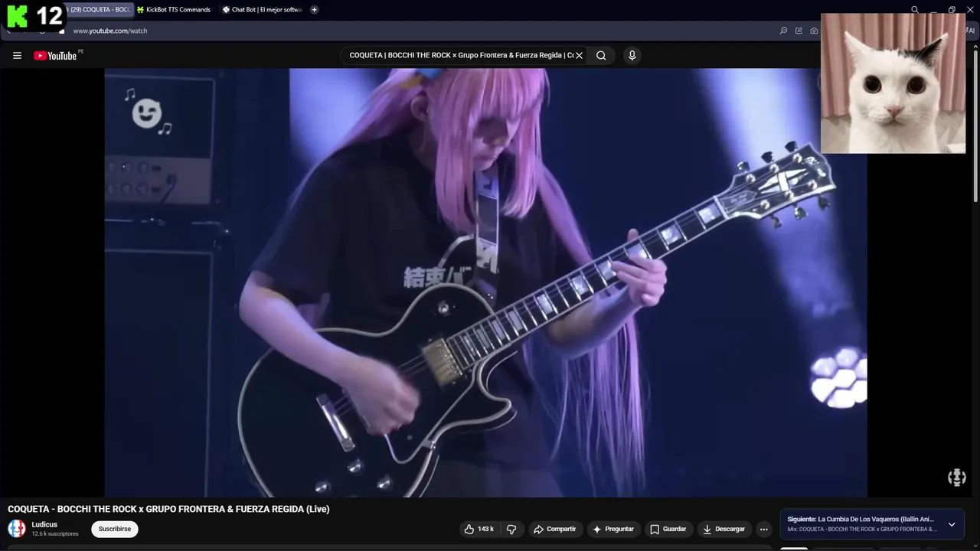Screen dimensions: 980x551
Task: Open the browser AI sidebar button
Action: [x=971, y=31]
